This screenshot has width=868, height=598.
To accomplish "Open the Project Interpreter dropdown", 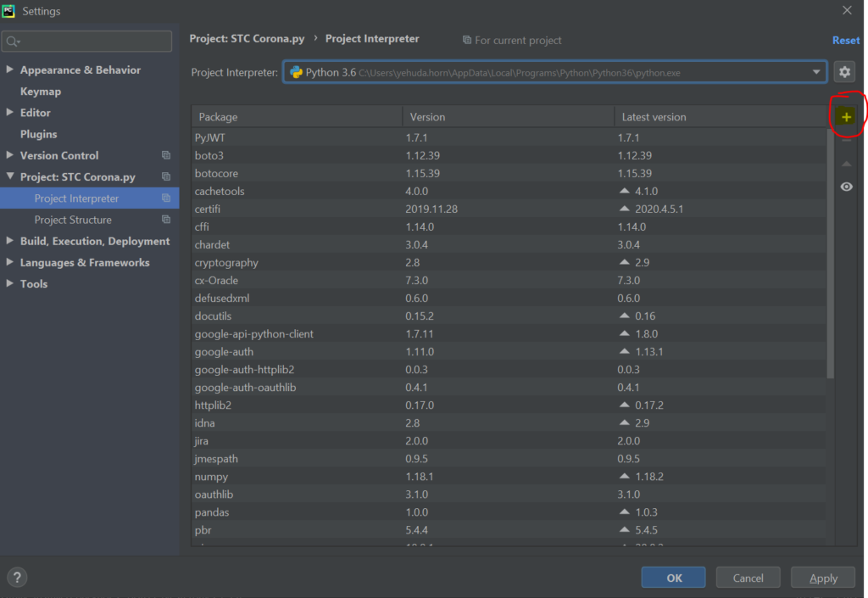I will (817, 72).
